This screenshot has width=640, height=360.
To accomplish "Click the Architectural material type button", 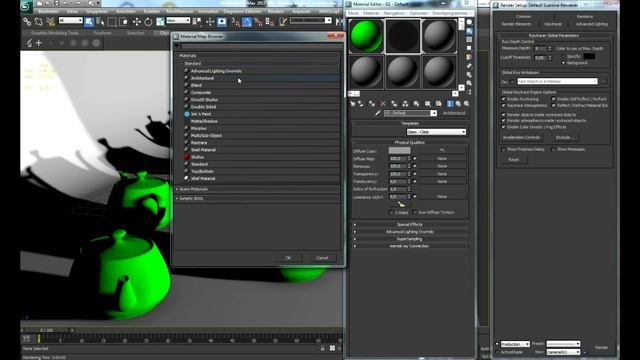I will point(454,113).
